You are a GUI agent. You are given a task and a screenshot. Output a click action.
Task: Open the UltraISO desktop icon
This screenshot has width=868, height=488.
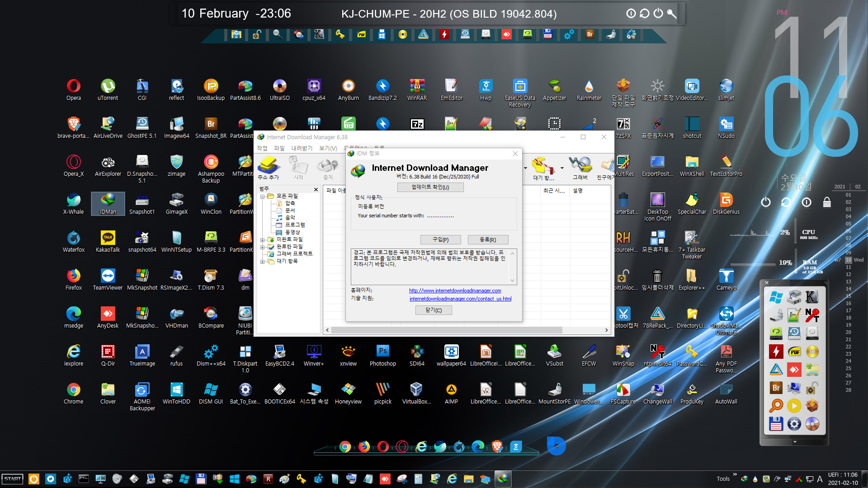(279, 89)
